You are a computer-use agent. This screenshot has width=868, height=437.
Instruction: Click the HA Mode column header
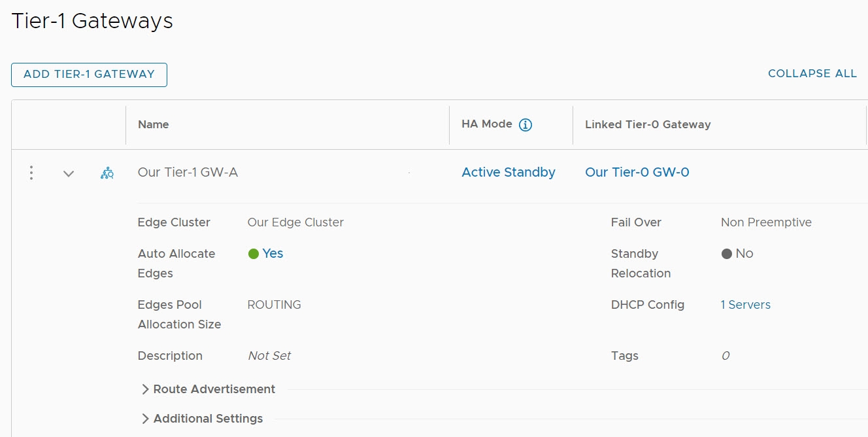(x=486, y=124)
